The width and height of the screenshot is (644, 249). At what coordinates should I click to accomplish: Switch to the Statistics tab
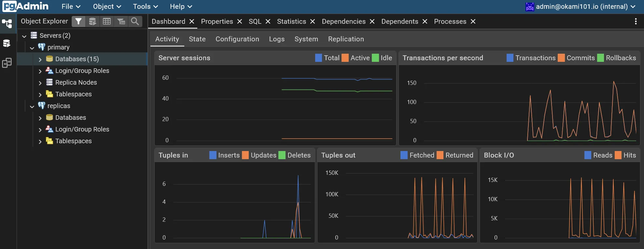[291, 21]
